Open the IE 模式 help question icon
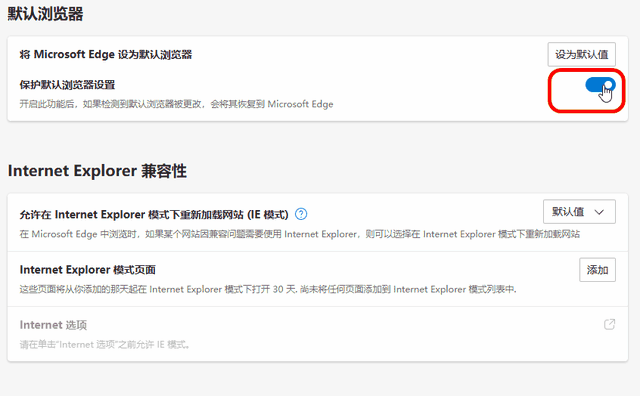The height and width of the screenshot is (396, 640). 301,214
